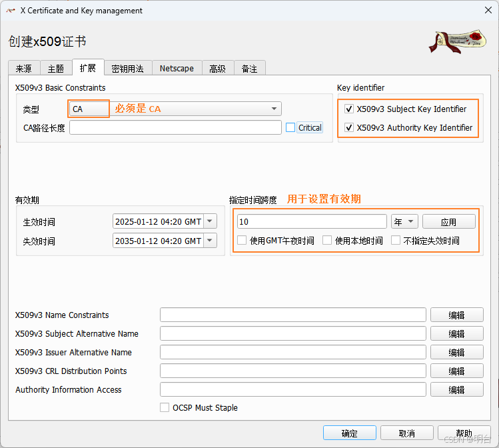Open the 密钥用法 tab
Viewport: 499px width, 448px height.
coord(128,68)
